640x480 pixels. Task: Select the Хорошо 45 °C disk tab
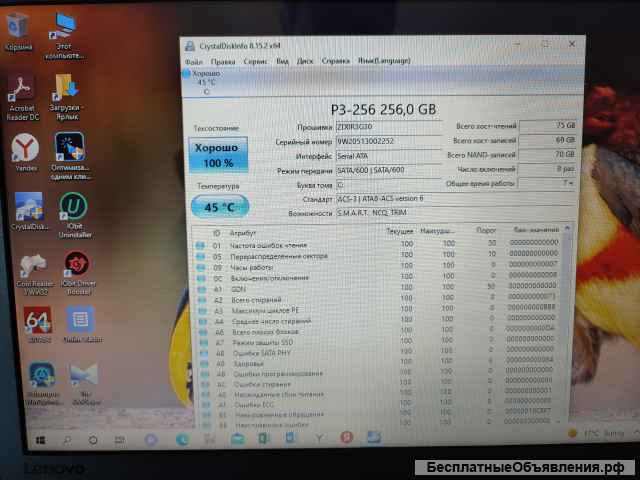pyautogui.click(x=206, y=80)
